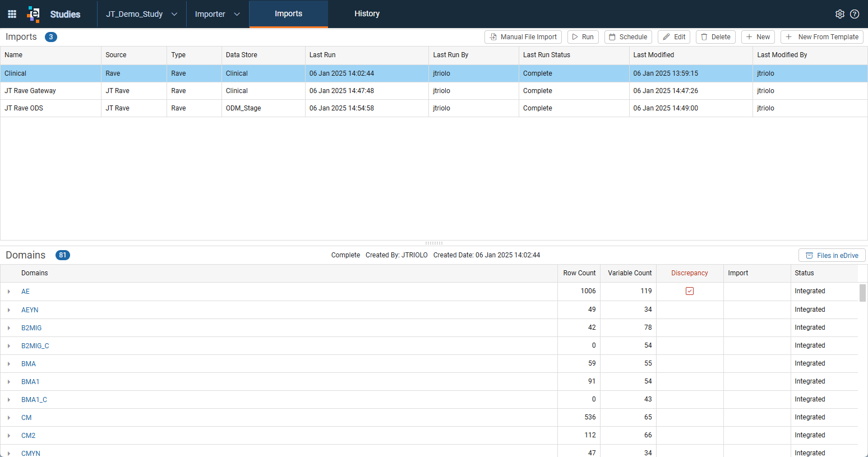This screenshot has width=868, height=457.
Task: Sort domains by Discrepancy header
Action: coord(690,273)
